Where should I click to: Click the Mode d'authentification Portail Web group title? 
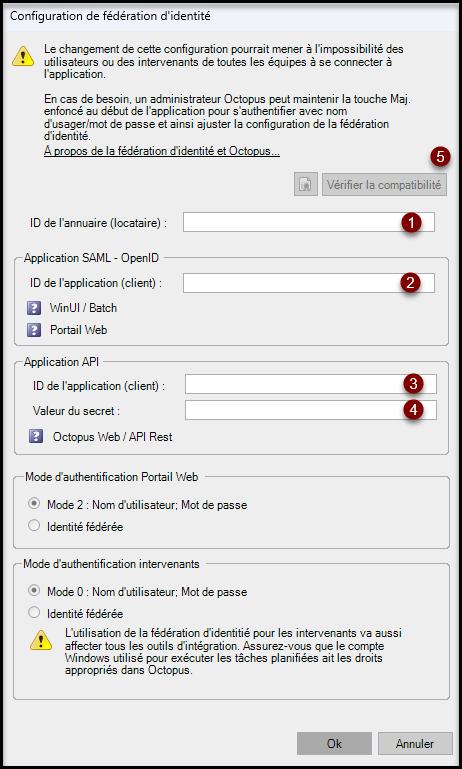tap(111, 477)
